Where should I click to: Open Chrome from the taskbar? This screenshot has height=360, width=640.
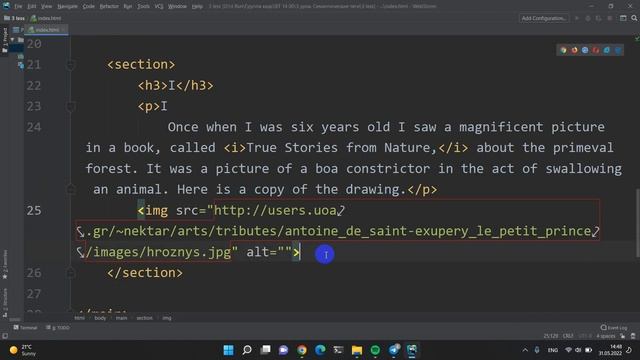[302, 350]
